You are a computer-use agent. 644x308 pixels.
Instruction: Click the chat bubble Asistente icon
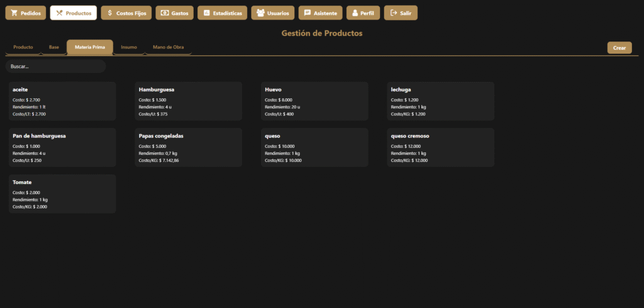pos(307,13)
